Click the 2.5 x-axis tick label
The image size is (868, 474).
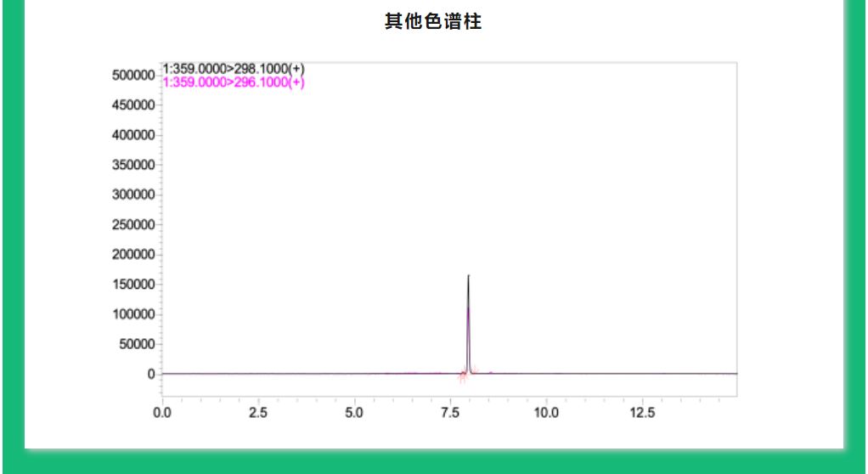[257, 413]
